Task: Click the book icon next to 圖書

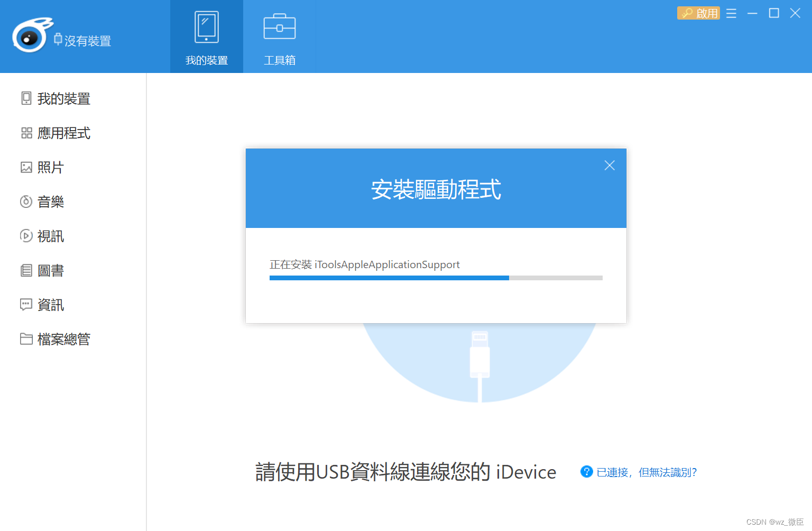Action: (26, 270)
